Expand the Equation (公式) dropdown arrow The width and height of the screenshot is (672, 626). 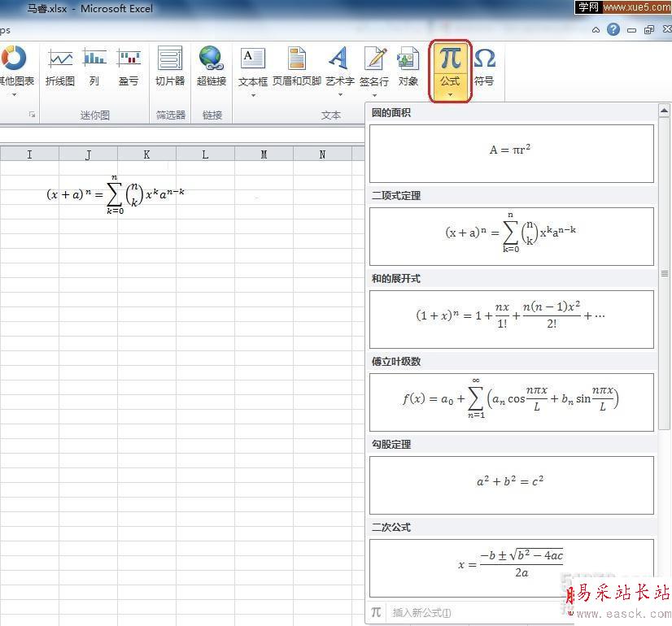point(450,94)
